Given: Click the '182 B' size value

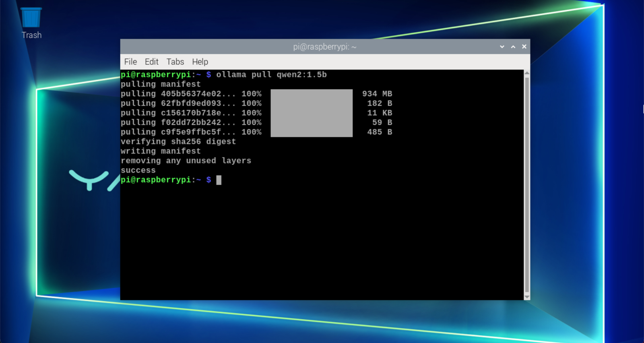Looking at the screenshot, I should tap(380, 103).
